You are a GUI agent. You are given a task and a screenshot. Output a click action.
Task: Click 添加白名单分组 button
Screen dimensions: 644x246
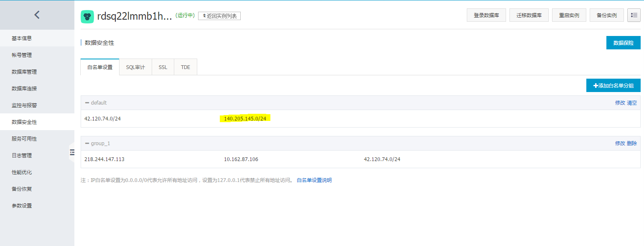pos(613,85)
